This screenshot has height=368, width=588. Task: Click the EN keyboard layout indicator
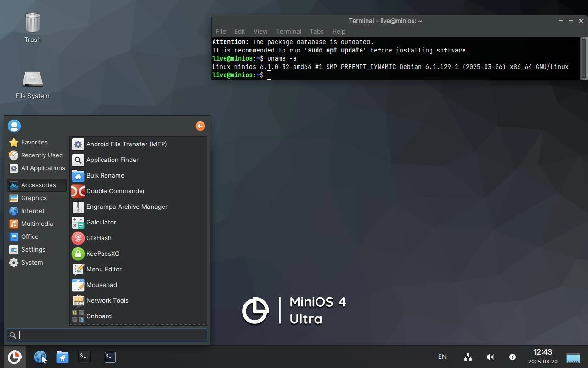(x=442, y=356)
